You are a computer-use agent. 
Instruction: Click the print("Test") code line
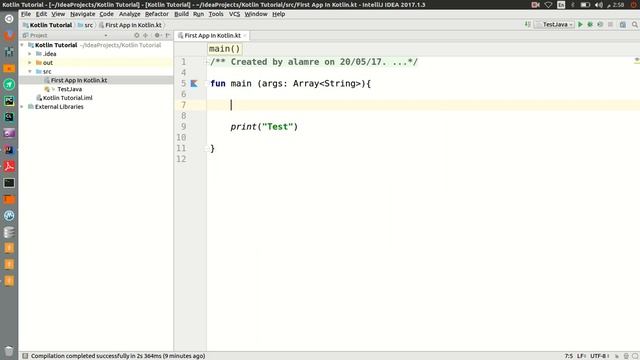tap(264, 127)
